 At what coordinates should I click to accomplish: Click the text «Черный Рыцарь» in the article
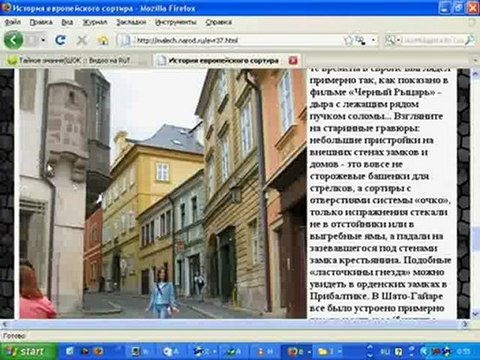[392, 92]
